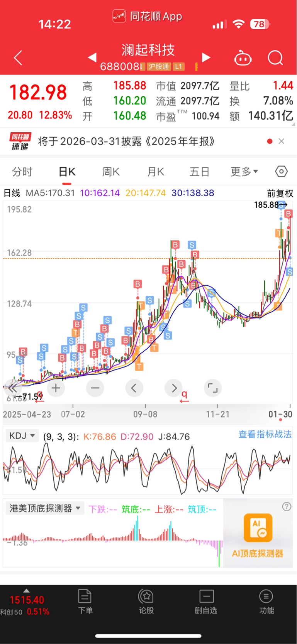Image resolution: width=297 pixels, height=644 pixels.
Task: Tap the 科创50 index 1515.40 quote
Action: coord(27,600)
